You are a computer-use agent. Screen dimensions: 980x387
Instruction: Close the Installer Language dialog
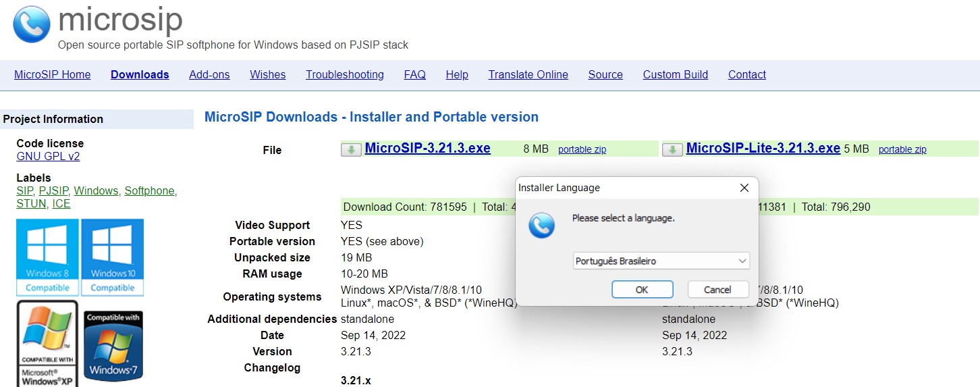(744, 188)
